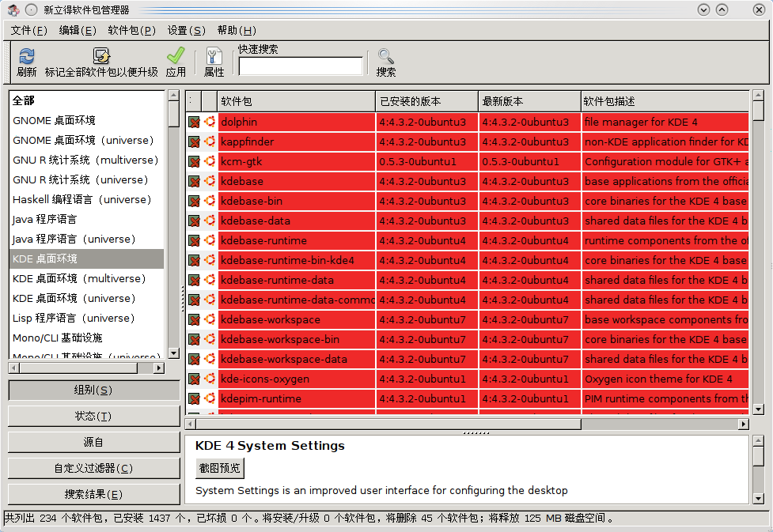Click the Ubuntu support icon for kdebase-bin
Viewport: 773px width, 532px height.
pos(210,201)
